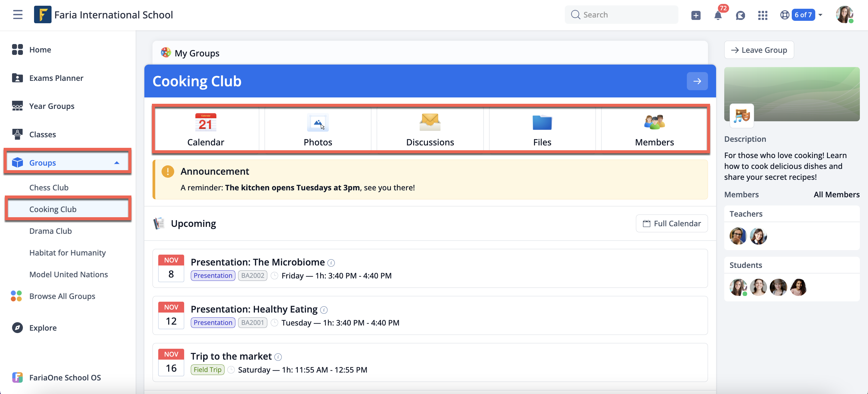
Task: Click the NOV 8 date tile
Action: tap(171, 268)
